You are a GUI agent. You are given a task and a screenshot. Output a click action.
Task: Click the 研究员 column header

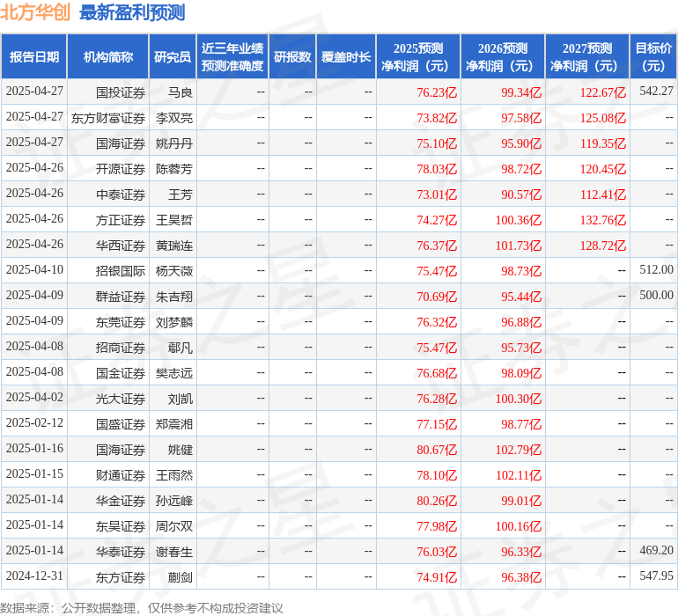point(173,57)
